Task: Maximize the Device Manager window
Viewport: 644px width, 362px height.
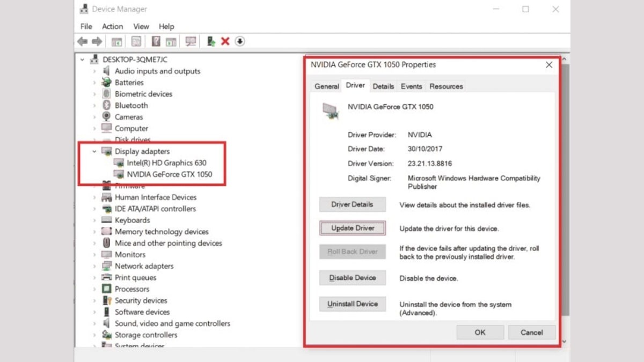Action: point(525,9)
